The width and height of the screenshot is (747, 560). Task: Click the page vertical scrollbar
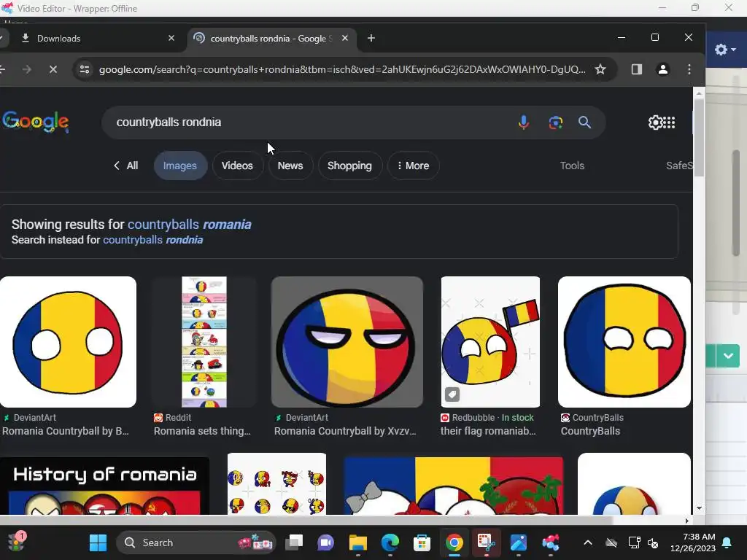pyautogui.click(x=699, y=138)
